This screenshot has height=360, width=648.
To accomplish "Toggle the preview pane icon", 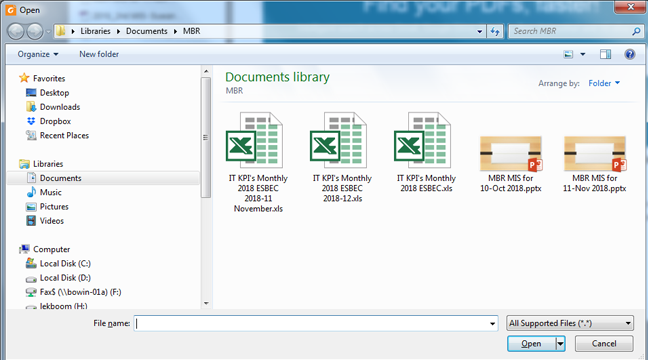I will [x=605, y=54].
